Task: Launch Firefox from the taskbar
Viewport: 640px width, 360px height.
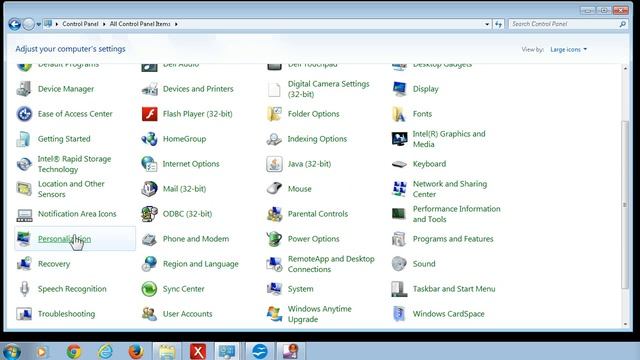Action: (136, 351)
